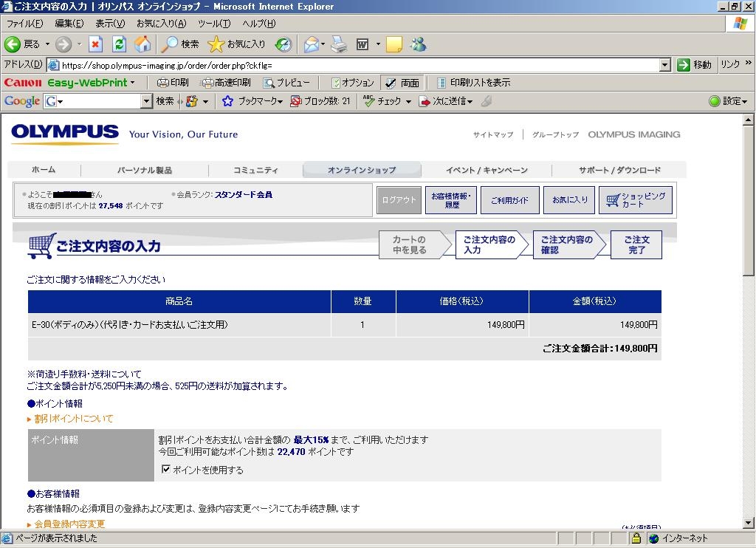This screenshot has width=756, height=548.
Task: Go back with the IE Back arrow icon
Action: point(13,44)
